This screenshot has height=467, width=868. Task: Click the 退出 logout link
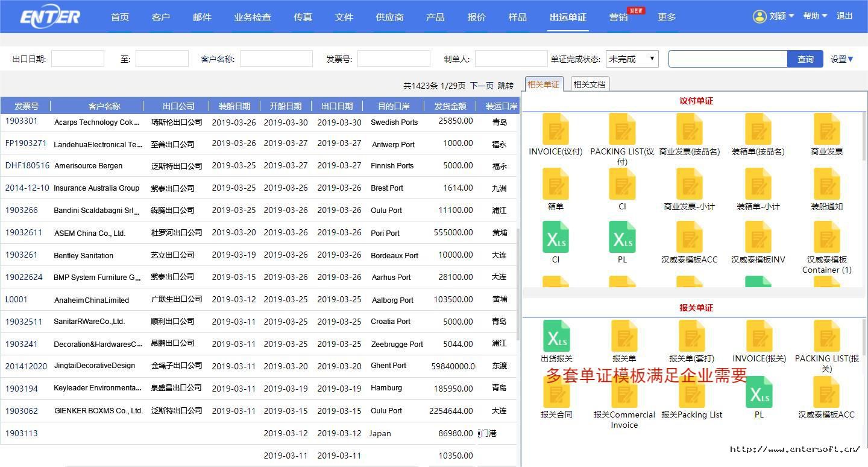click(844, 16)
